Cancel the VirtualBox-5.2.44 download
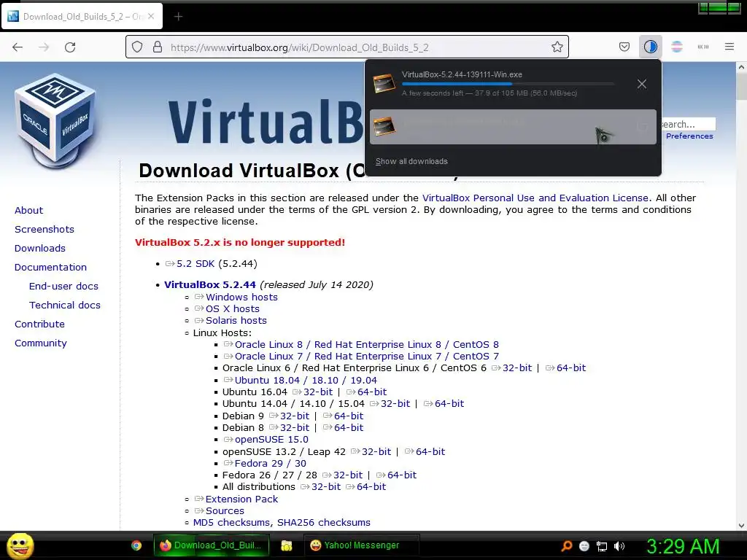The width and height of the screenshot is (747, 560). pyautogui.click(x=642, y=84)
